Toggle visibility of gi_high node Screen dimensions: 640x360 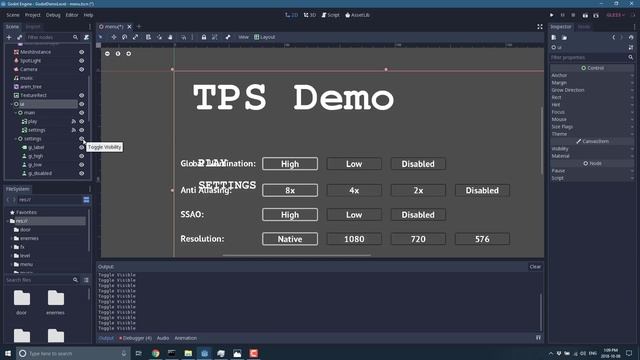(82, 156)
